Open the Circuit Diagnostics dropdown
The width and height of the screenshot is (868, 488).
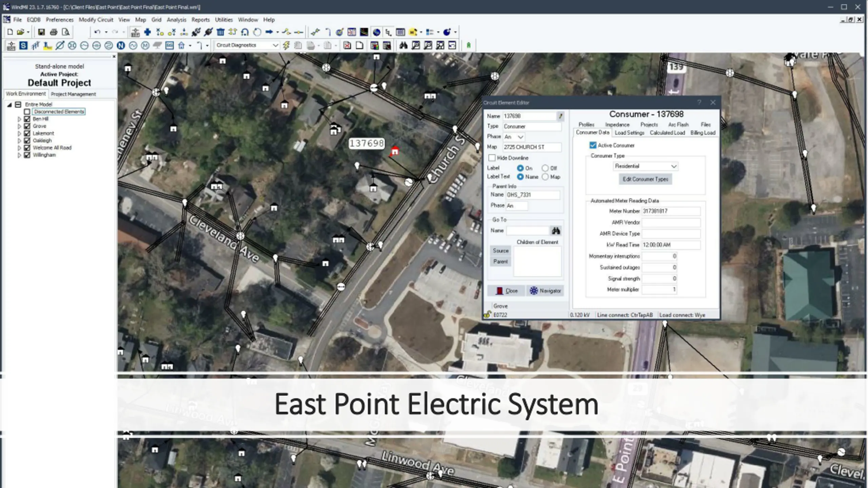(x=275, y=45)
